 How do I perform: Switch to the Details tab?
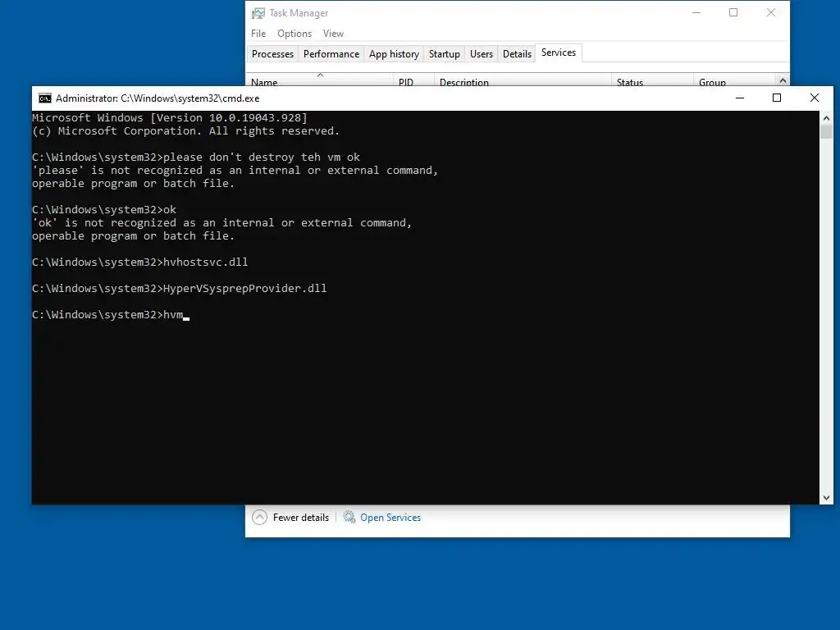point(517,54)
